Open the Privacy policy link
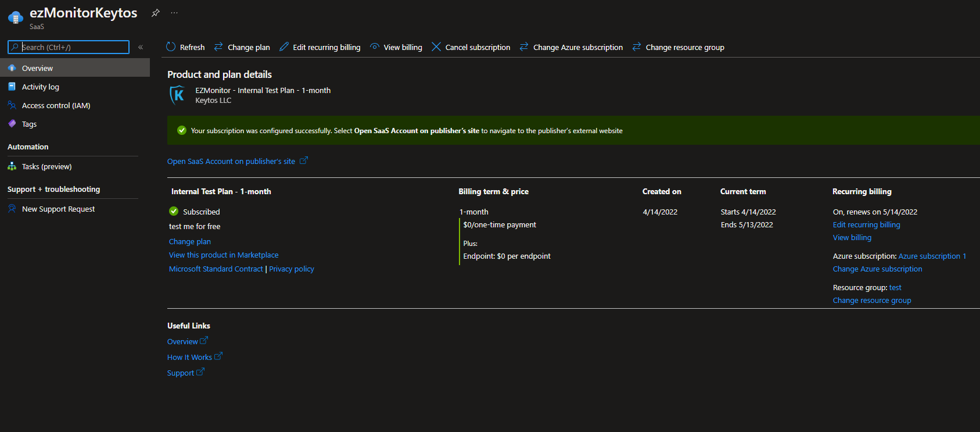Image resolution: width=980 pixels, height=432 pixels. [x=292, y=269]
